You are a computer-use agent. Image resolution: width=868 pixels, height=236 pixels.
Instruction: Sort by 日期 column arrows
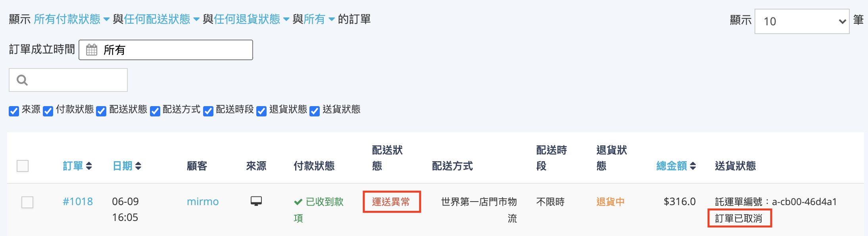click(x=138, y=166)
